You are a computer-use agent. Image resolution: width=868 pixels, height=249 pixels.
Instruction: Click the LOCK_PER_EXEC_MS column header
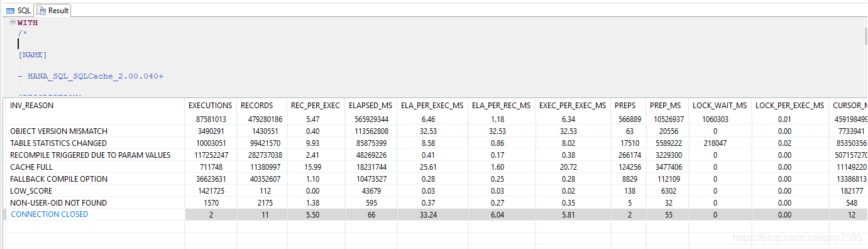pos(789,105)
